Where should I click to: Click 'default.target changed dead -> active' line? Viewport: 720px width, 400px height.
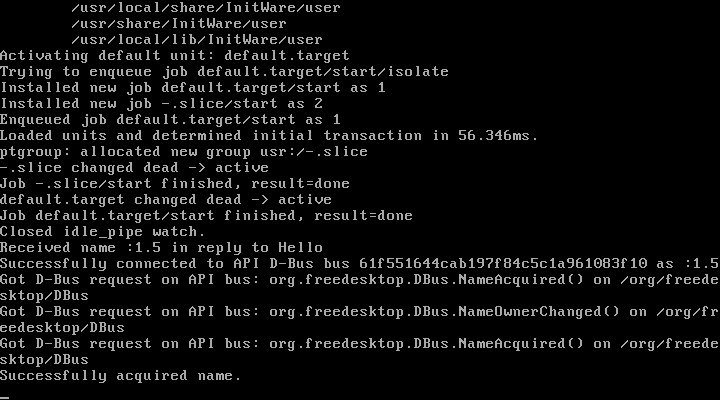(x=166, y=200)
